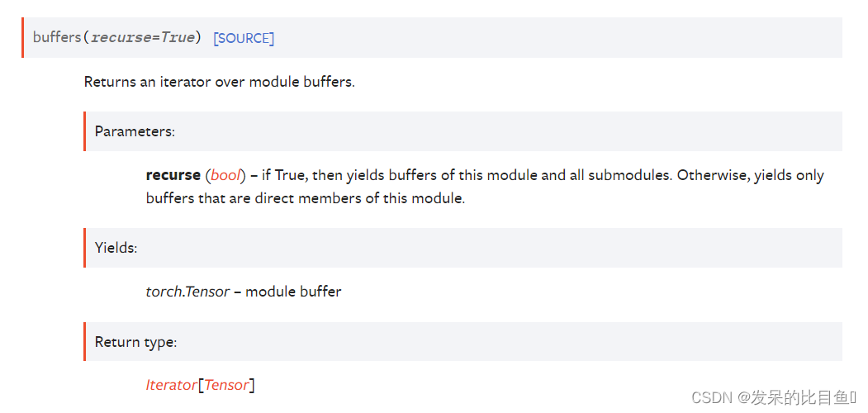
Task: Click the Yields section header
Action: [116, 248]
